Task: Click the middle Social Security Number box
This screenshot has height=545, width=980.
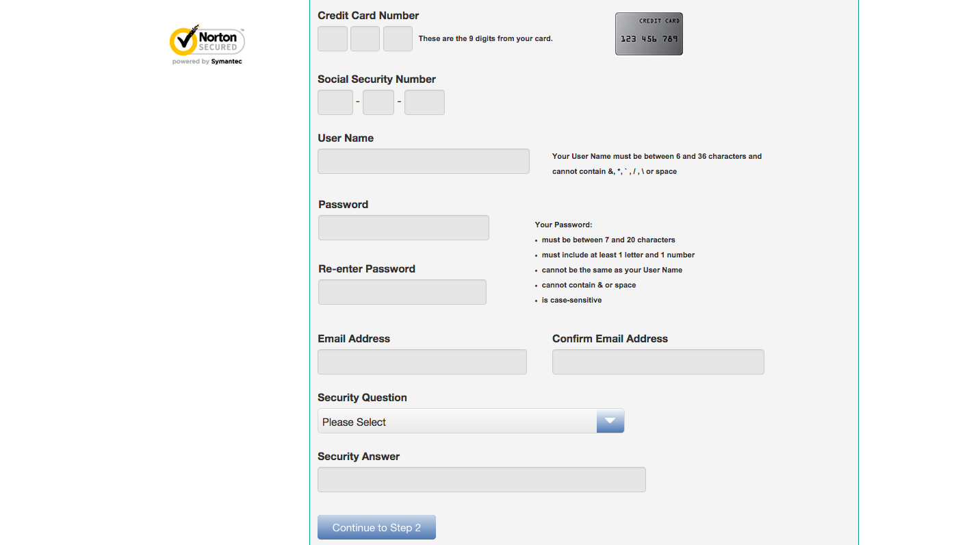Action: (378, 102)
